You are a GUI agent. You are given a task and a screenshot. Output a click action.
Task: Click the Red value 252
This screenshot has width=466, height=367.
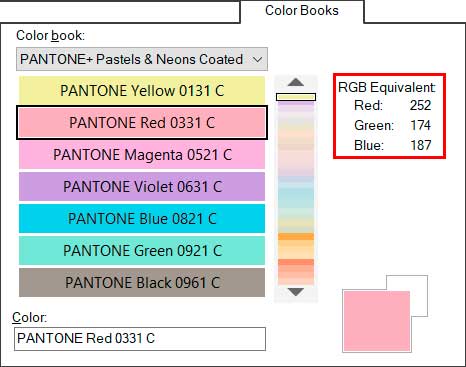click(x=420, y=105)
